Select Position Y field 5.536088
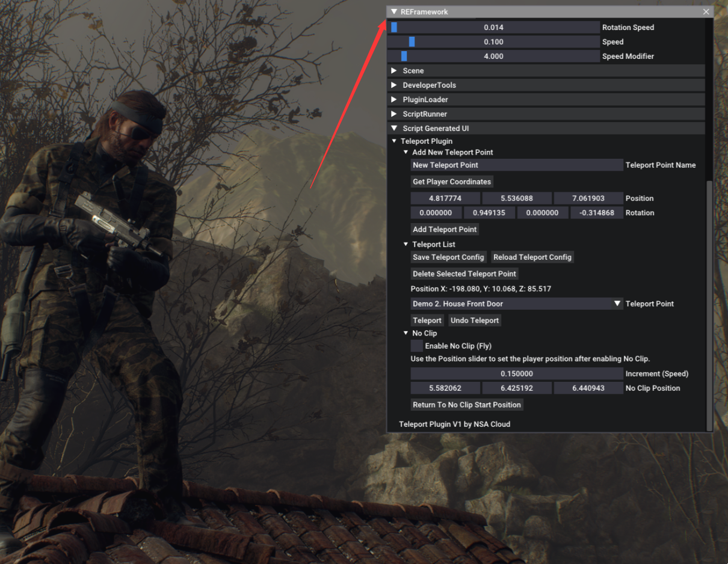 (517, 198)
